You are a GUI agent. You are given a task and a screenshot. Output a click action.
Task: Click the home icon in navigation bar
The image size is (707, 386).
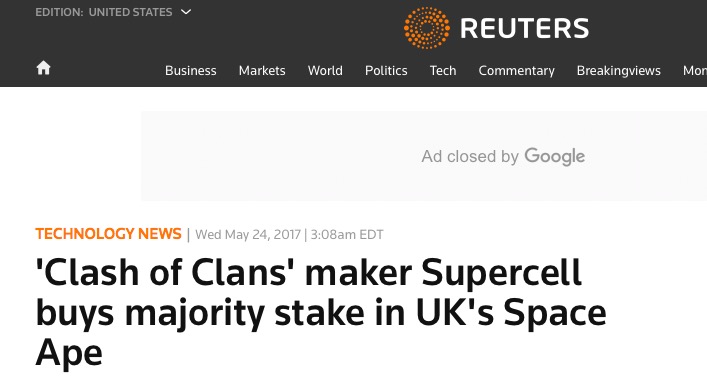[x=43, y=68]
